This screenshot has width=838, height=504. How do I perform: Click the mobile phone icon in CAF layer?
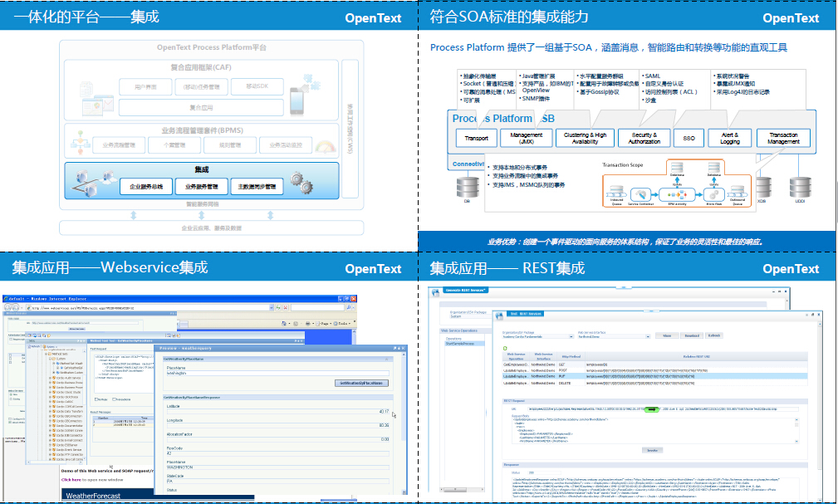point(297,100)
